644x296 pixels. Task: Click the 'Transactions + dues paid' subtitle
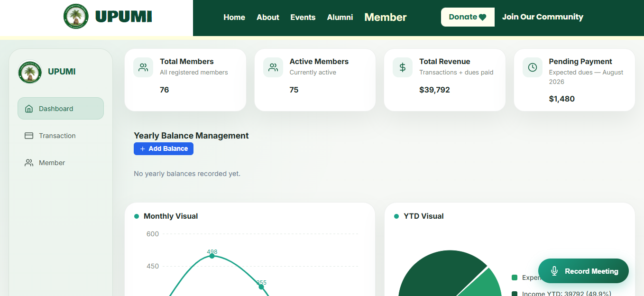click(x=456, y=73)
